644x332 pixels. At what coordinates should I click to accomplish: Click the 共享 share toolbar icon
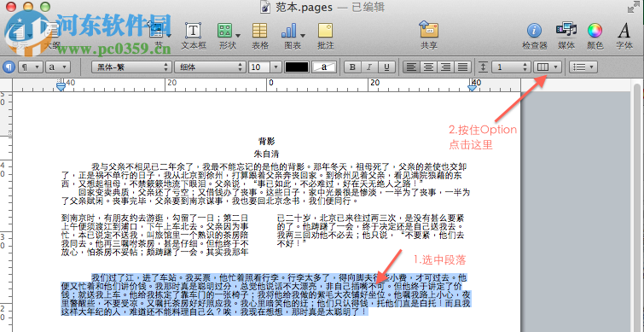(x=429, y=35)
